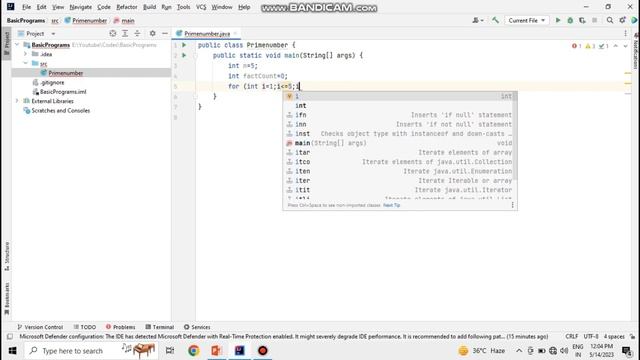
Task: Click UTF-8 encoding in status bar
Action: coord(591,336)
